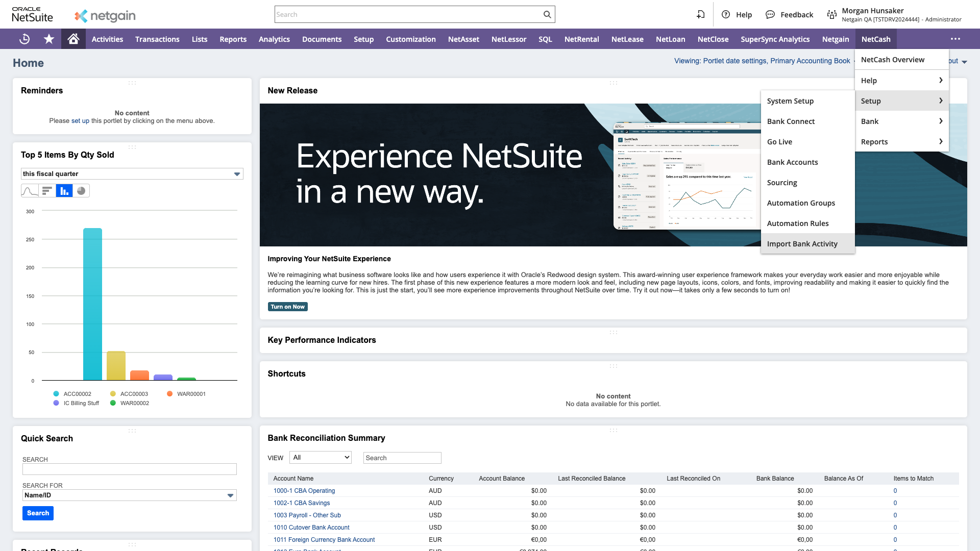This screenshot has height=551, width=980.
Task: Switch chart to pie view
Action: [81, 191]
